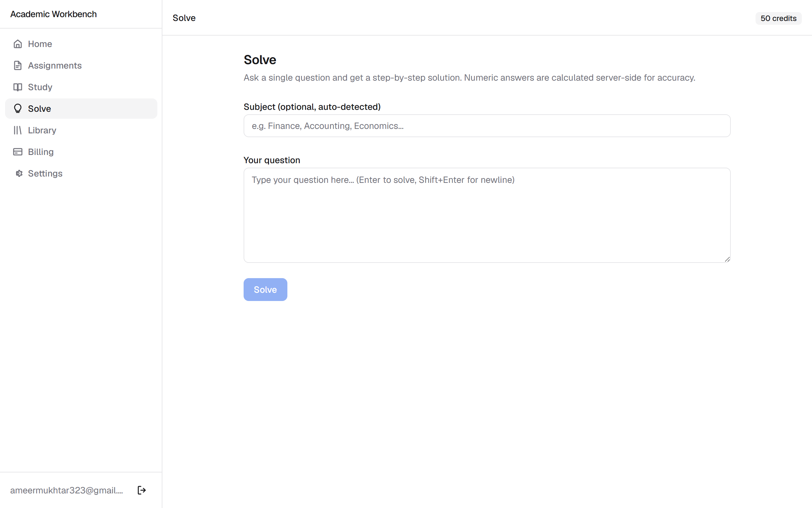The image size is (812, 508).
Task: Click the Billing credit card icon
Action: [18, 152]
